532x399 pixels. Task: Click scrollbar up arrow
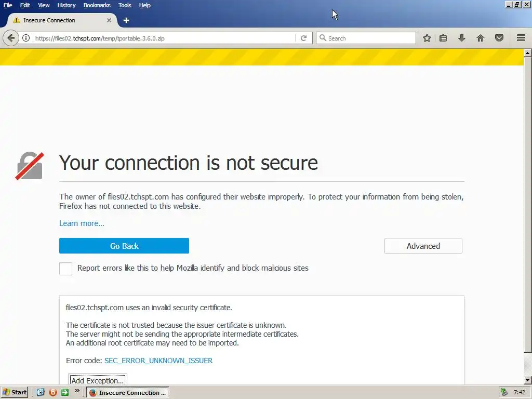pyautogui.click(x=528, y=53)
